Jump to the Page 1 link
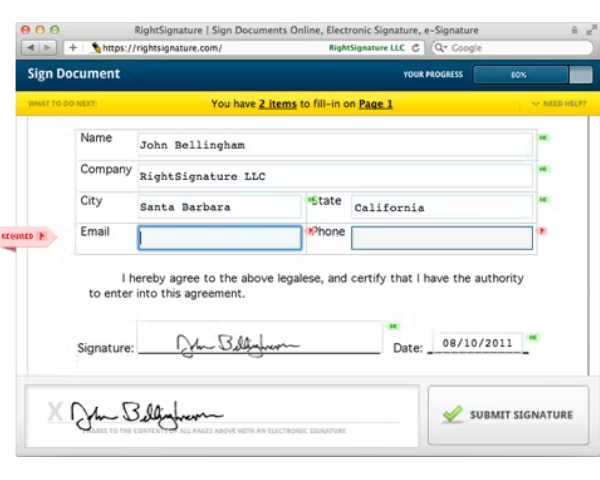This screenshot has height=480, width=600. (x=375, y=104)
